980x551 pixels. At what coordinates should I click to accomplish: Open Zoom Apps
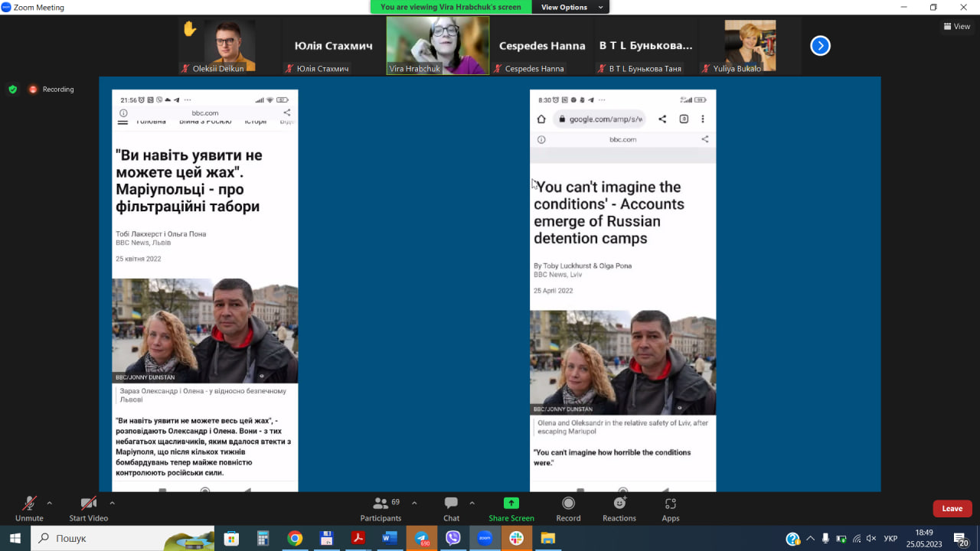(x=671, y=508)
